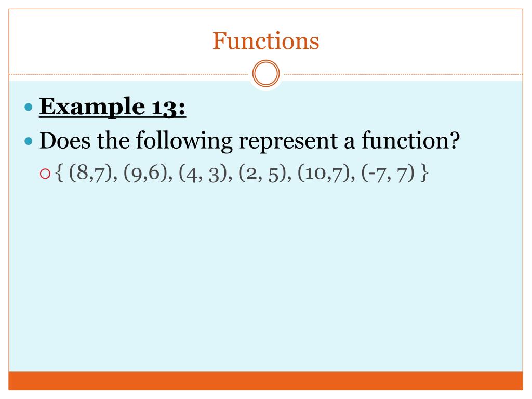The image size is (532, 399).
Task: Click the opening curly brace of the set
Action: coord(59,173)
